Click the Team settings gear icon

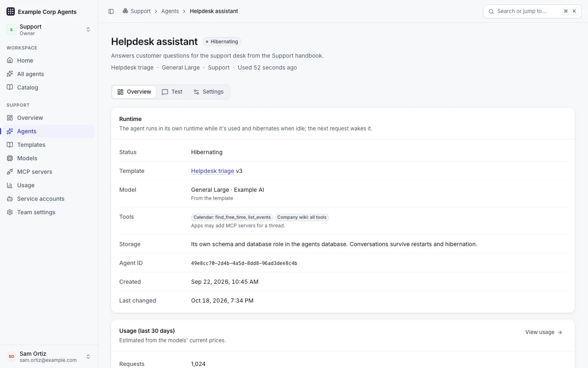(x=10, y=212)
